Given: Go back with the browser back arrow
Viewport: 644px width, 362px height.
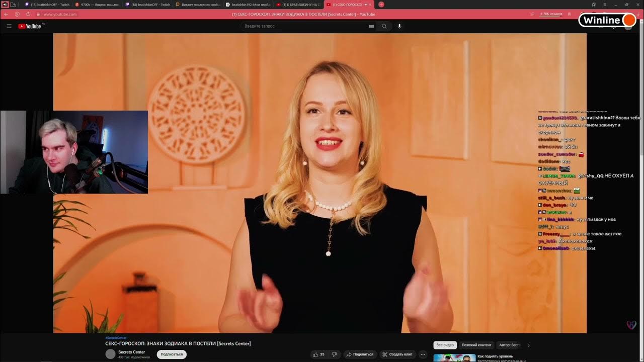Looking at the screenshot, I should coord(6,14).
